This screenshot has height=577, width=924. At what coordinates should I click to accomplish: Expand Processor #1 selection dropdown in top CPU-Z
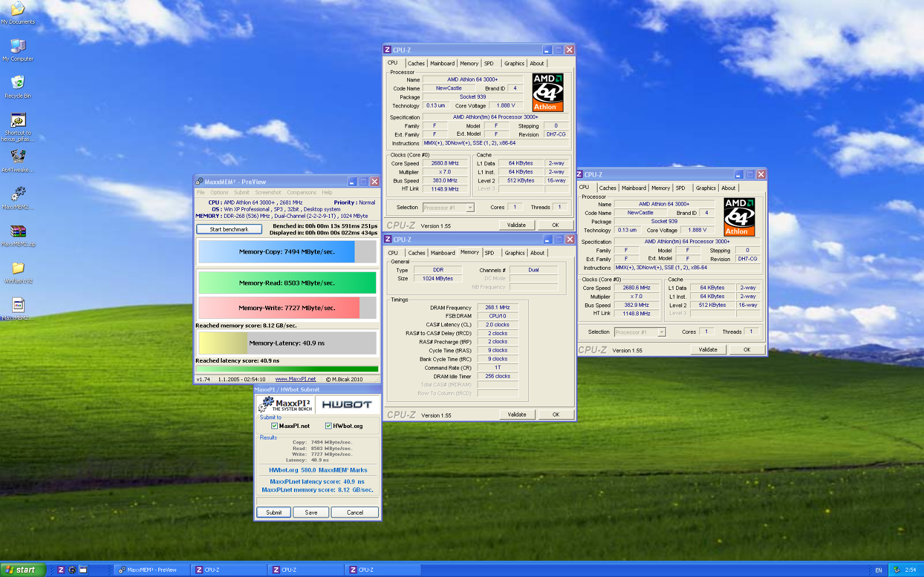click(x=470, y=207)
